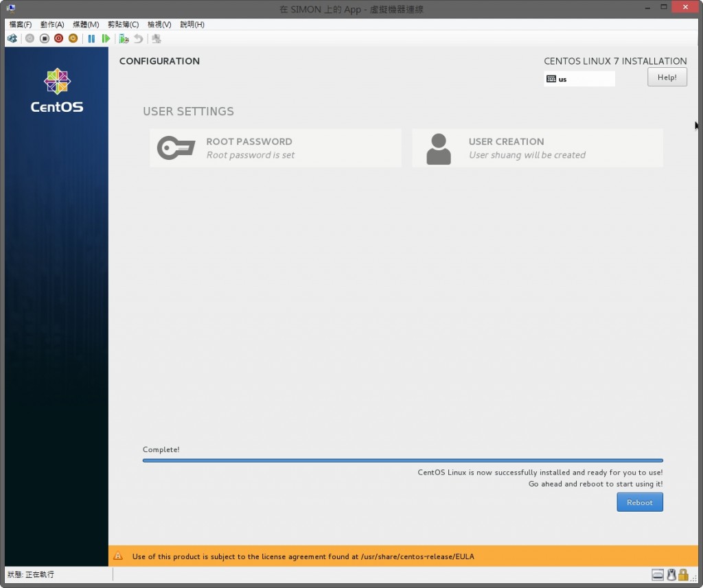Click the status bar padlock icon
Image resolution: width=703 pixels, height=588 pixels.
(x=683, y=574)
